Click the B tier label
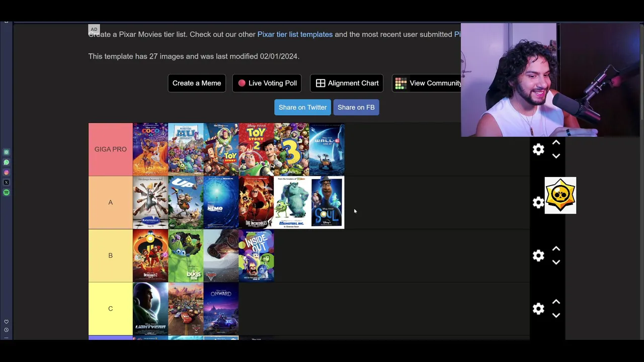This screenshot has height=362, width=644. [110, 255]
